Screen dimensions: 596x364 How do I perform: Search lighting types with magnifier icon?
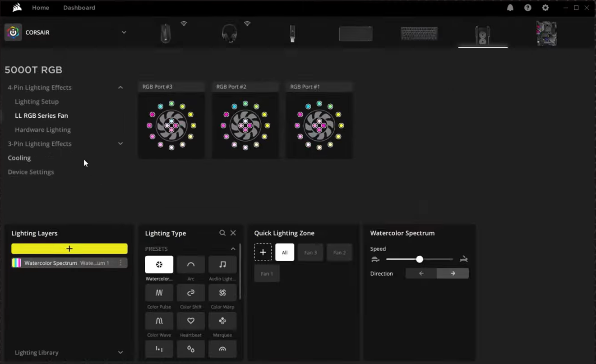(222, 233)
